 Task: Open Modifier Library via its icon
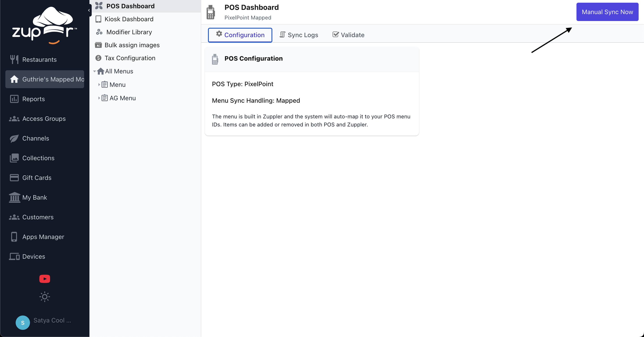pyautogui.click(x=99, y=32)
